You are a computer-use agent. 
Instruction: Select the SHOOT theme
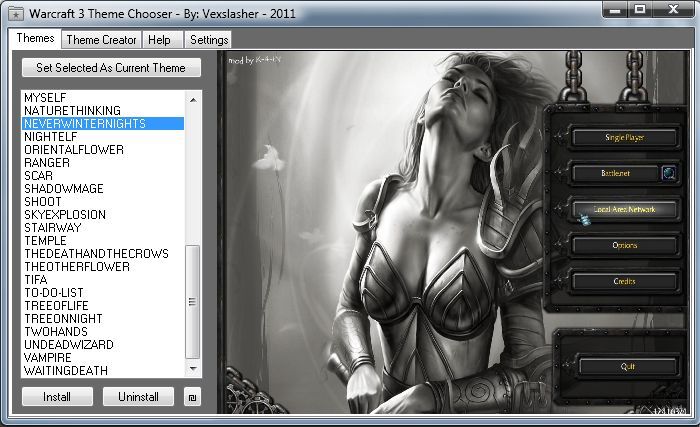coord(103,201)
